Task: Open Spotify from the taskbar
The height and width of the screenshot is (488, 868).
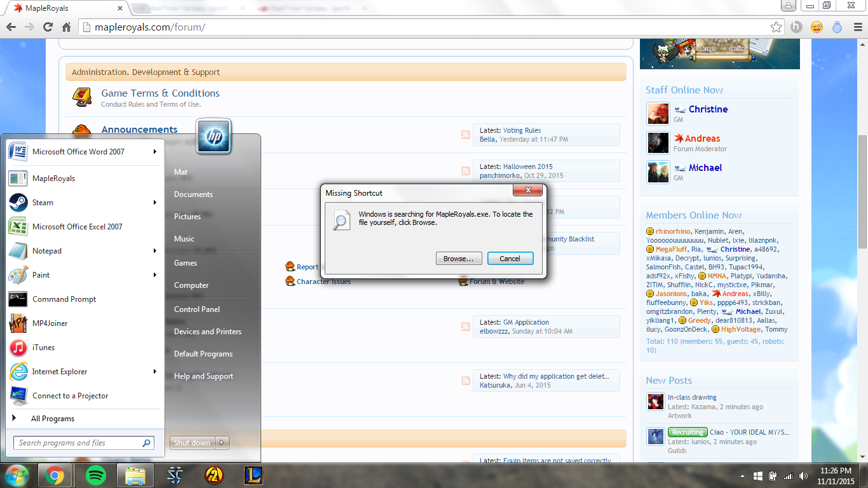Action: 96,475
